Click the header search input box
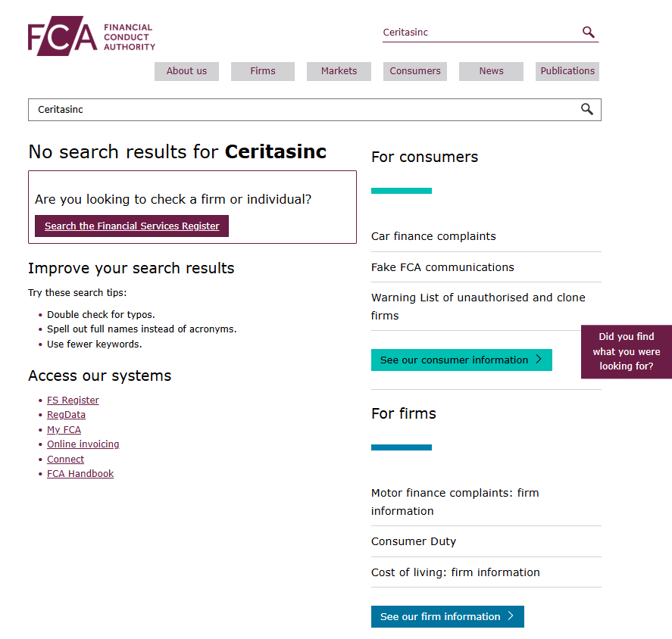Viewport: 672px width, 639px height. pos(477,33)
